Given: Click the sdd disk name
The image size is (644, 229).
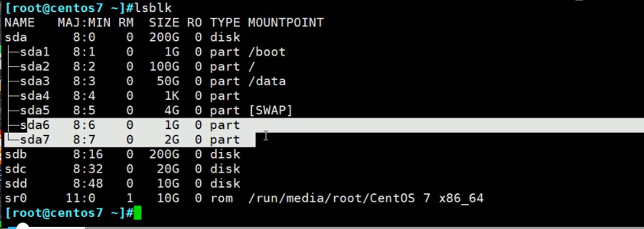Looking at the screenshot, I should (16, 184).
